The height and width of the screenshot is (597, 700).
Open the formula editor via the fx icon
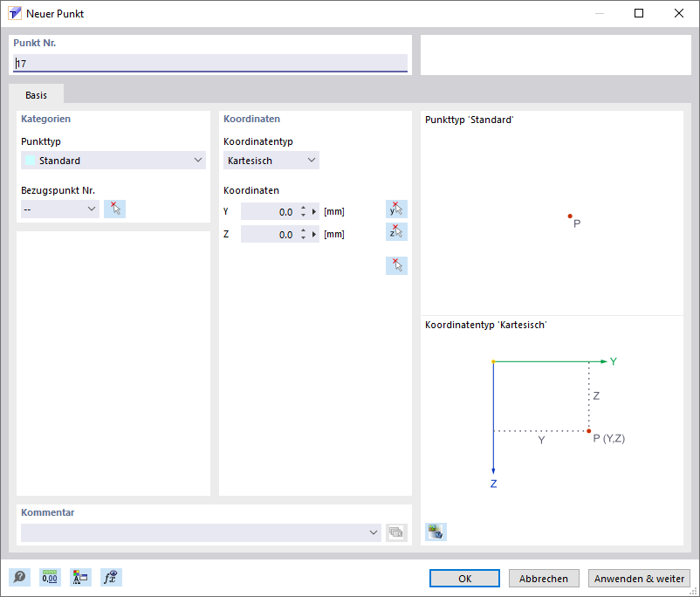point(111,577)
